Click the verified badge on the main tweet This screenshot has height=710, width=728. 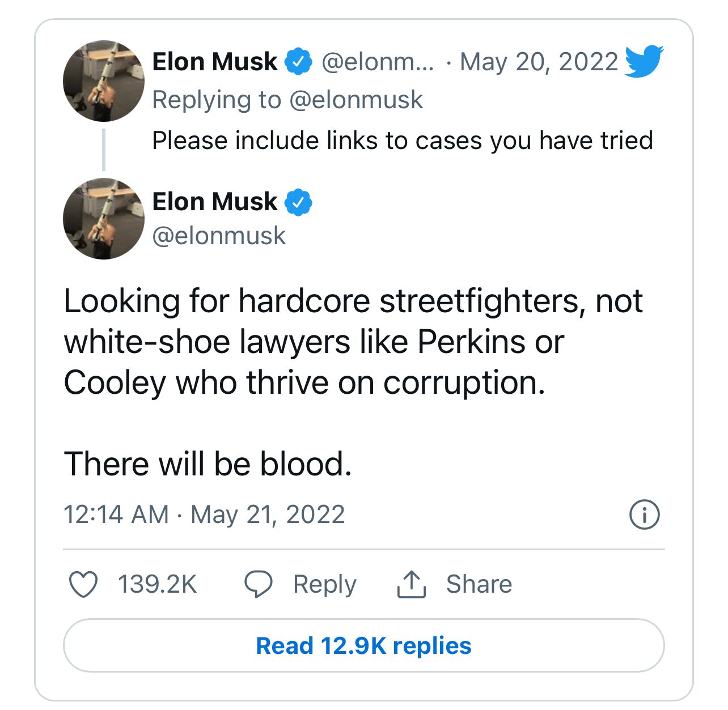tap(298, 202)
